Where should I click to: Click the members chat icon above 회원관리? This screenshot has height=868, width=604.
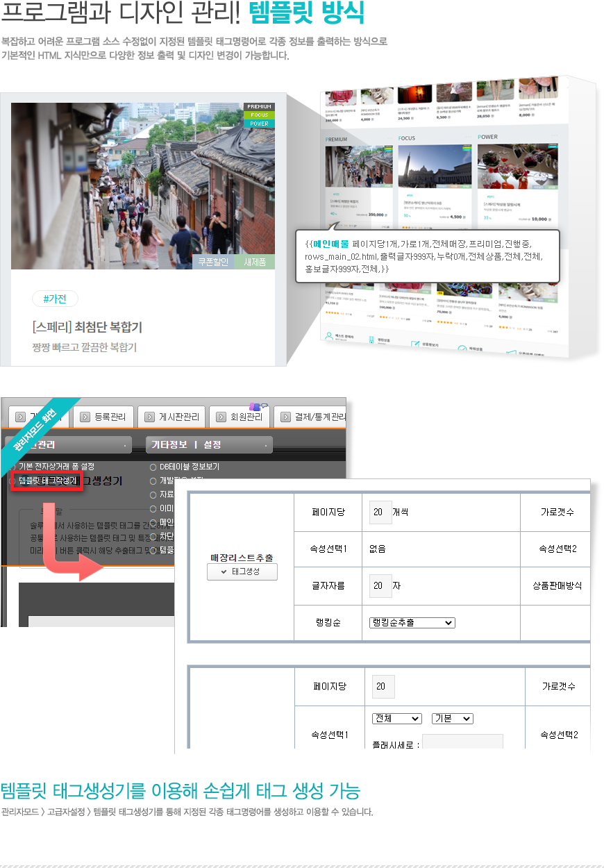click(x=258, y=406)
